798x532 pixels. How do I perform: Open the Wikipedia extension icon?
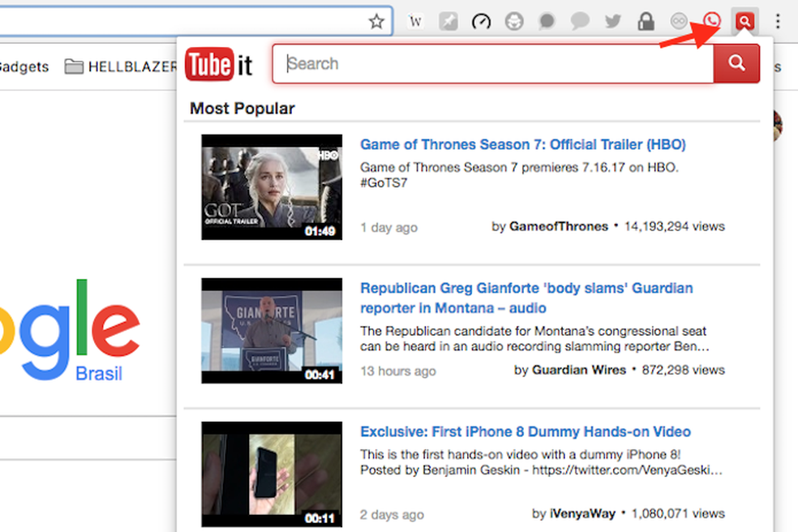[x=416, y=22]
